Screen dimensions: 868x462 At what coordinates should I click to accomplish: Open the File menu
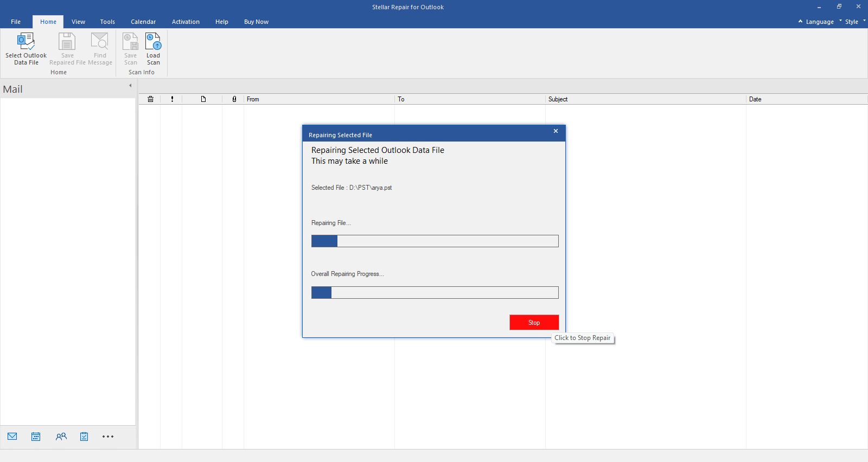point(16,22)
